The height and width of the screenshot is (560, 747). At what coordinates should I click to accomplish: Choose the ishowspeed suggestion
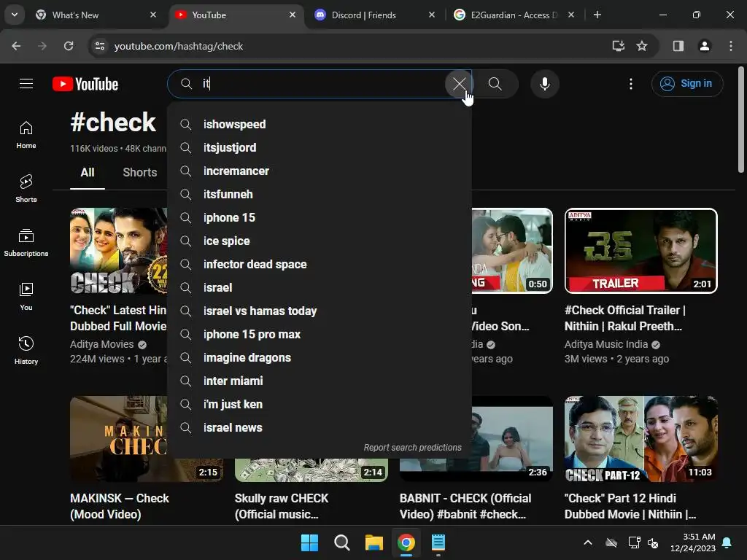click(x=320, y=124)
